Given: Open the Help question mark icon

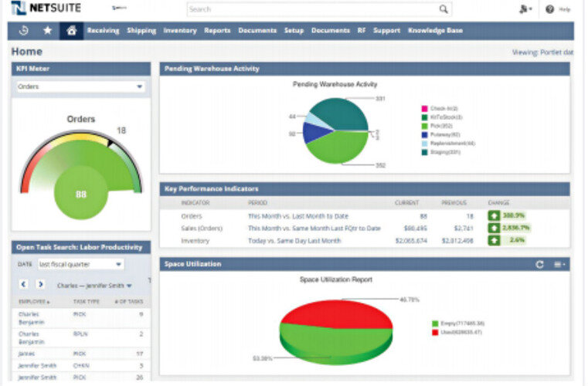Looking at the screenshot, I should (x=550, y=9).
